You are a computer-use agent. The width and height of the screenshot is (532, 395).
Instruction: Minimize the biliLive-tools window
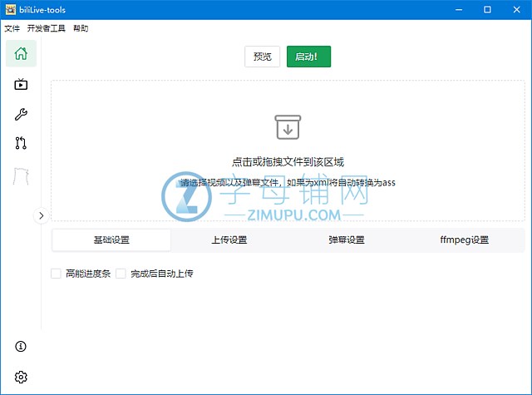459,9
